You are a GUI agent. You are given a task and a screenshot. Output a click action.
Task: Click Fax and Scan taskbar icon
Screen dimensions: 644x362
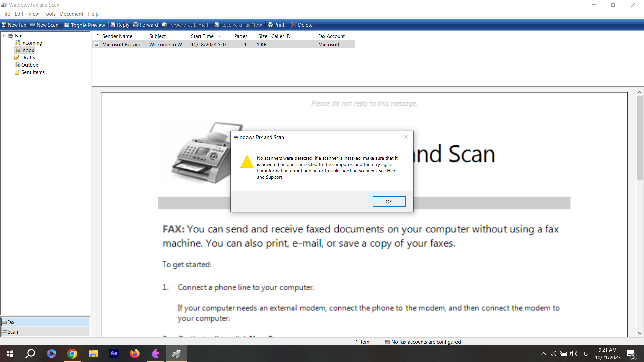176,354
